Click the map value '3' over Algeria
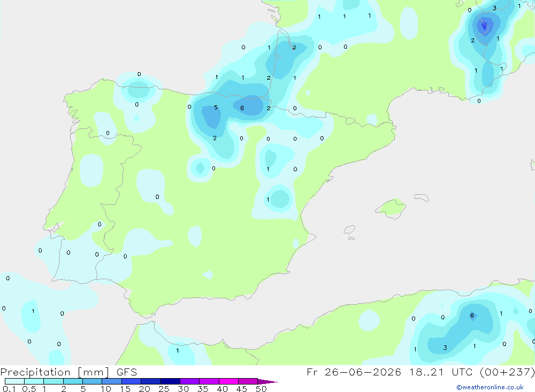 [x=445, y=348]
